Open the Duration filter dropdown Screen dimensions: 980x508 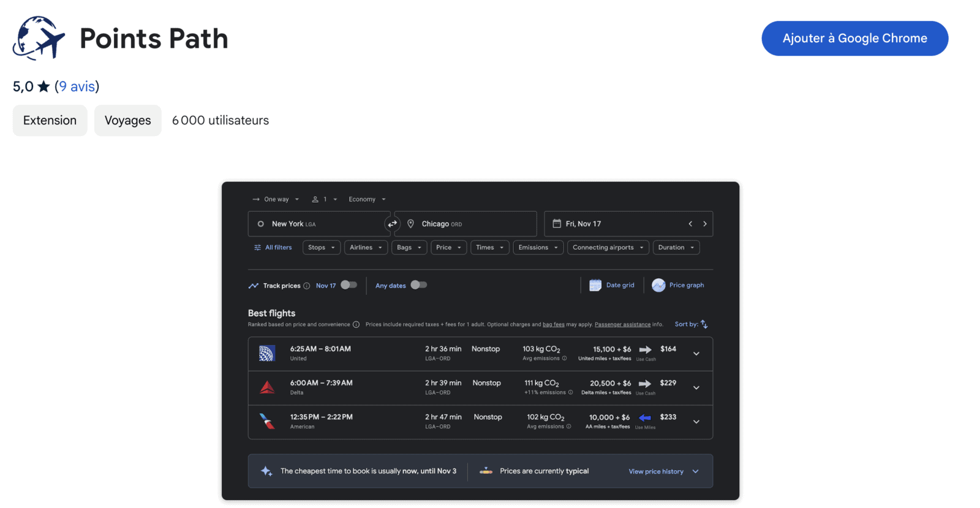(676, 248)
